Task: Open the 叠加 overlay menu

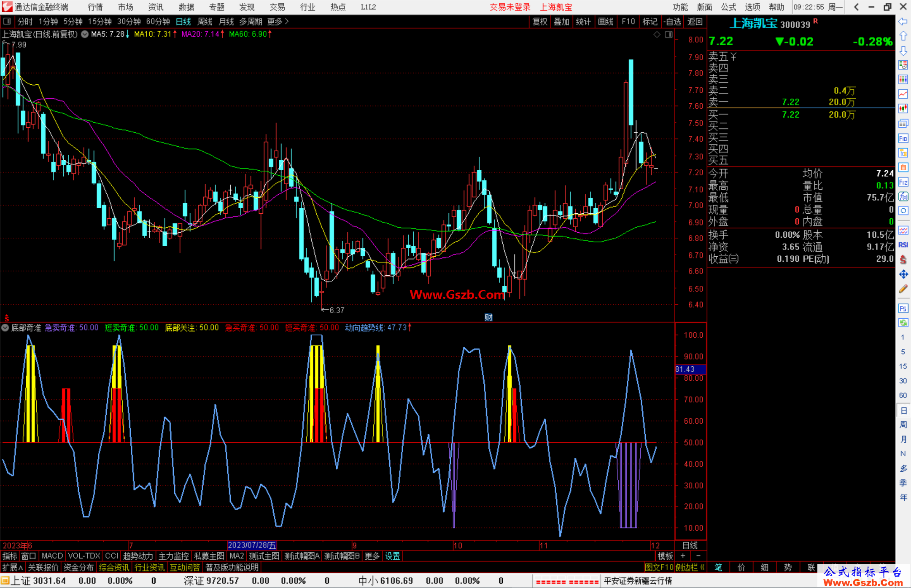Action: point(561,21)
